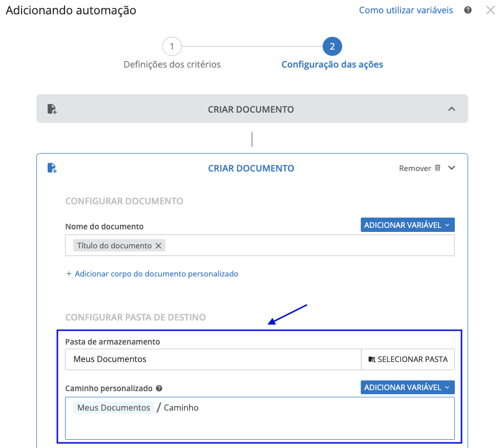The width and height of the screenshot is (504, 448).
Task: Click the trash icon next to Remover
Action: coord(437,168)
